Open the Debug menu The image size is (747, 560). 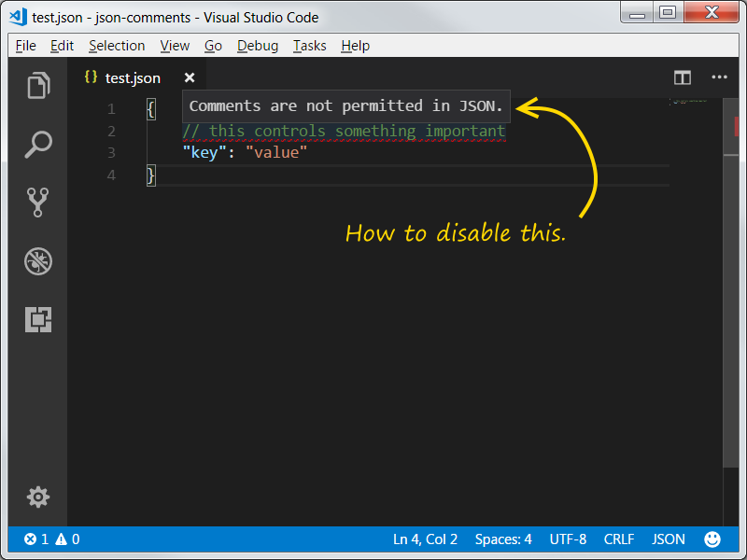pyautogui.click(x=258, y=46)
